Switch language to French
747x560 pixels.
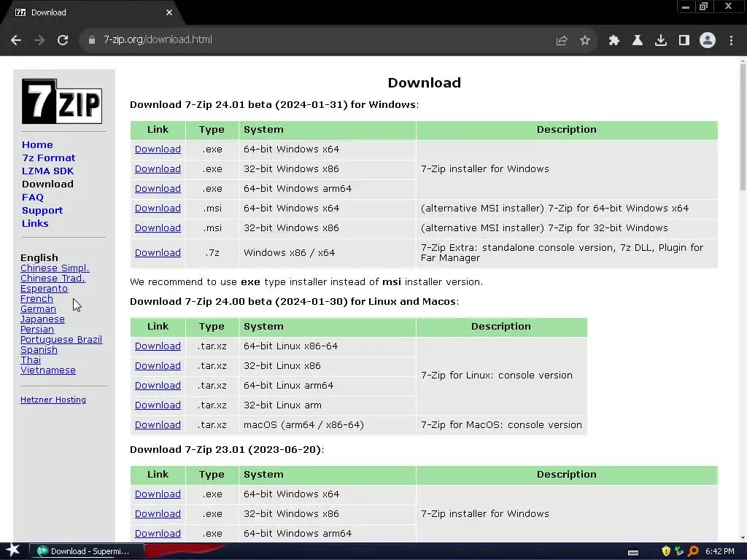36,298
